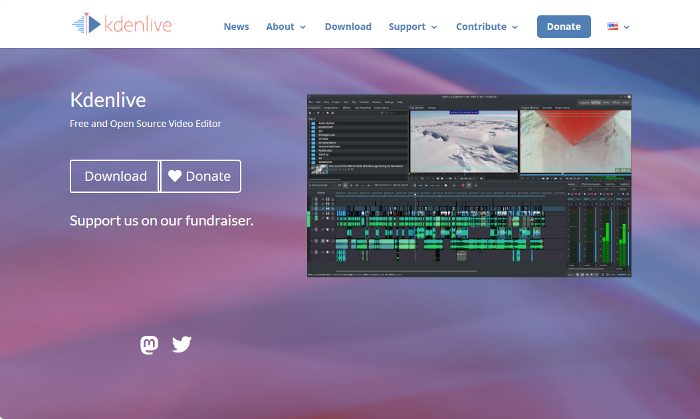
Task: Open the Download page from the navigation bar
Action: coord(348,27)
